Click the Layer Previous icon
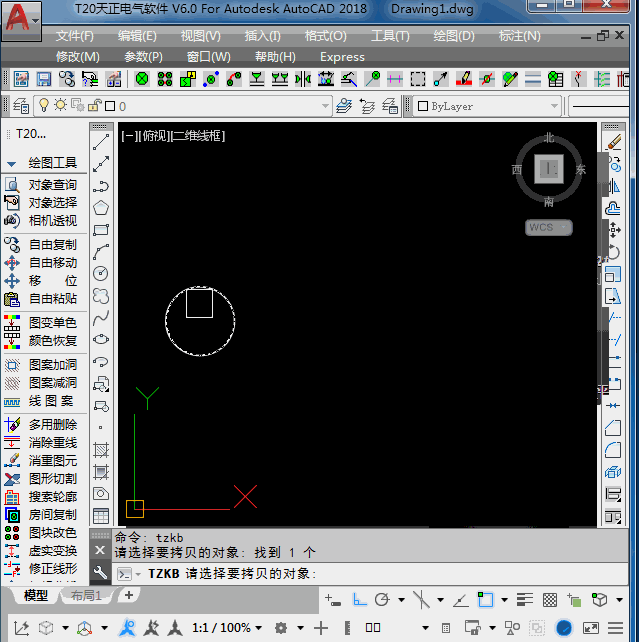Viewport: 639px width, 642px height. coord(367,106)
